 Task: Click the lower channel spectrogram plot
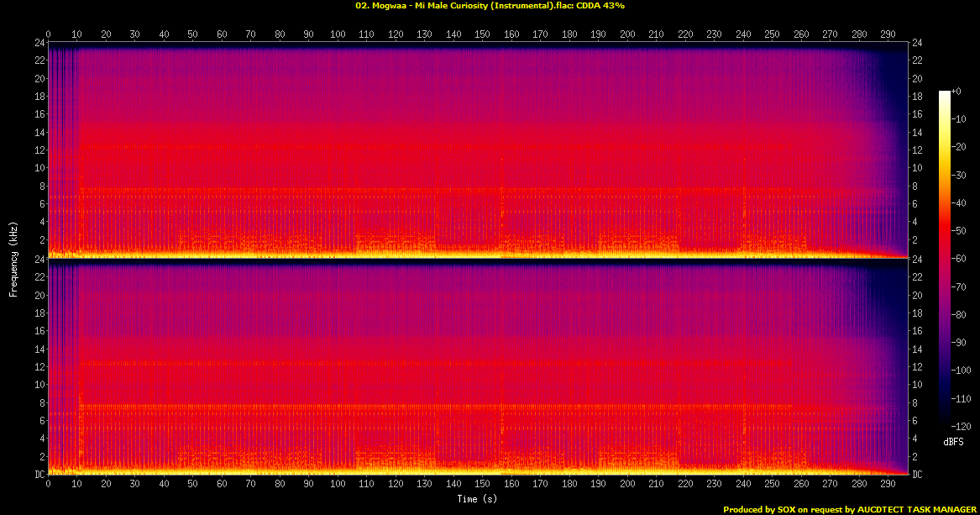tap(478, 367)
